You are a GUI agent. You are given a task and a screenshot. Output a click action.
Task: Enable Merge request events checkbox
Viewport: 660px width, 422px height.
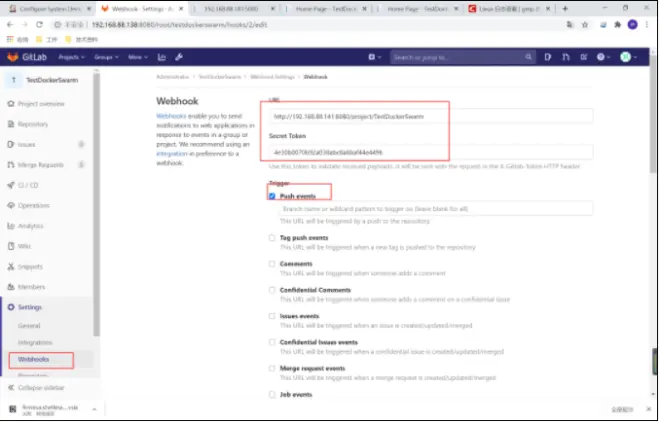pos(272,368)
